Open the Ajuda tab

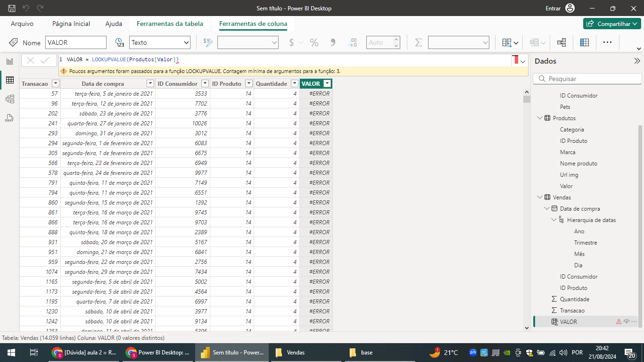114,24
